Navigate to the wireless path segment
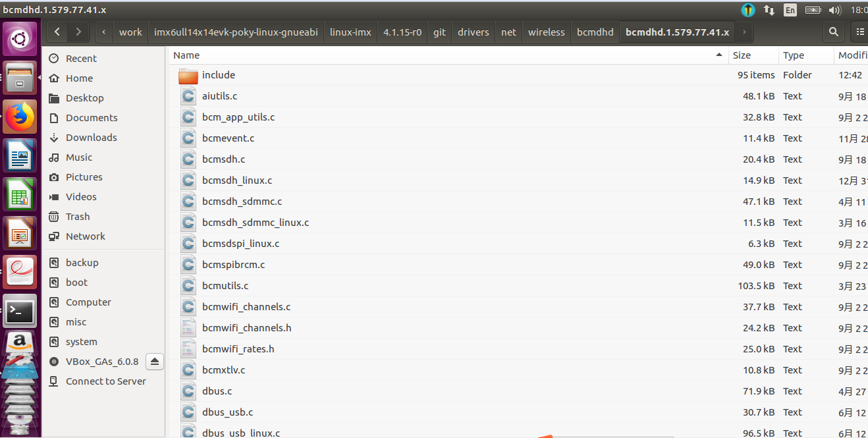The image size is (868, 438). click(x=547, y=32)
